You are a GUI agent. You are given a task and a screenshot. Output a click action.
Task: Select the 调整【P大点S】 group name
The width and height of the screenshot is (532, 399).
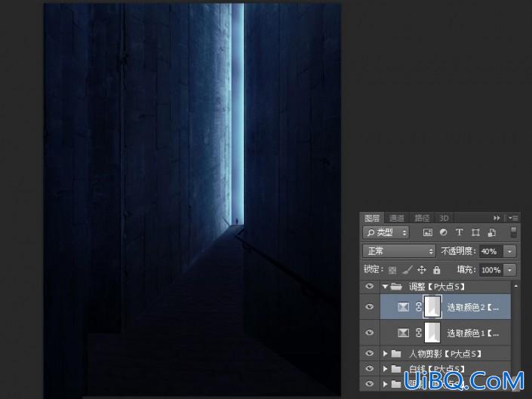click(436, 287)
